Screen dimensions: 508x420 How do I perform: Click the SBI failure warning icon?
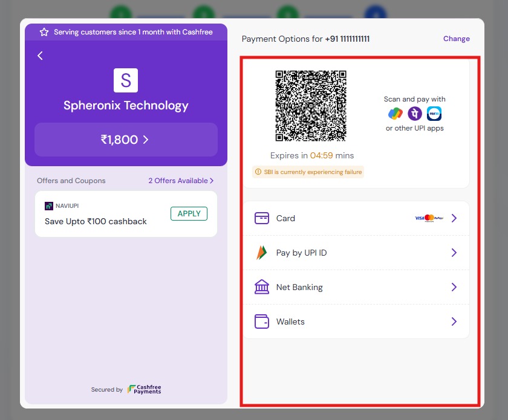tap(258, 172)
